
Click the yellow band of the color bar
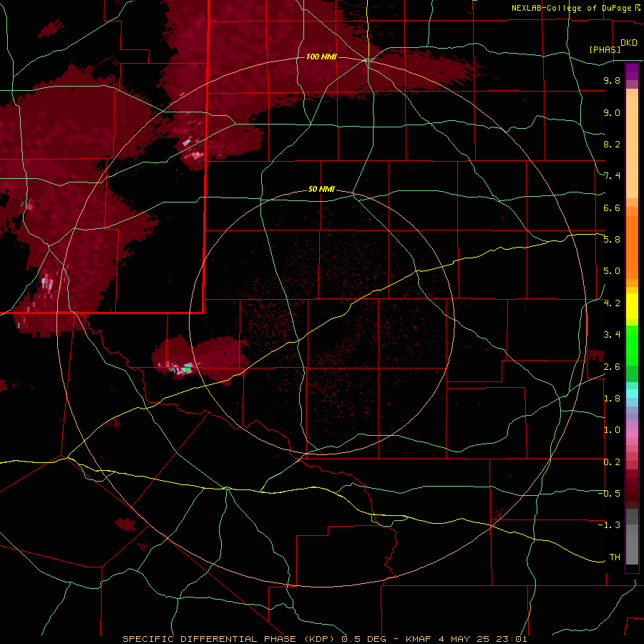[632, 306]
